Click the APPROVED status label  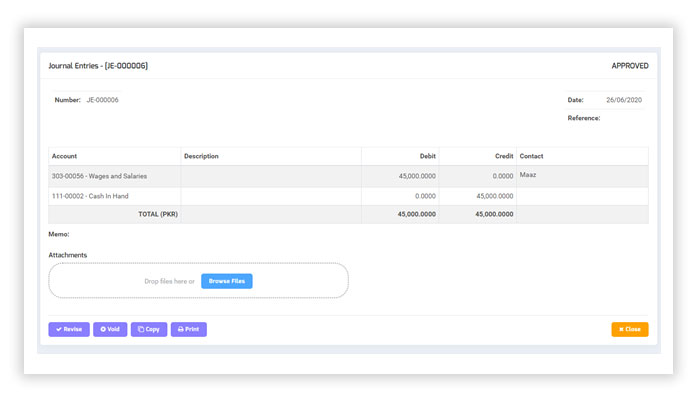[630, 66]
